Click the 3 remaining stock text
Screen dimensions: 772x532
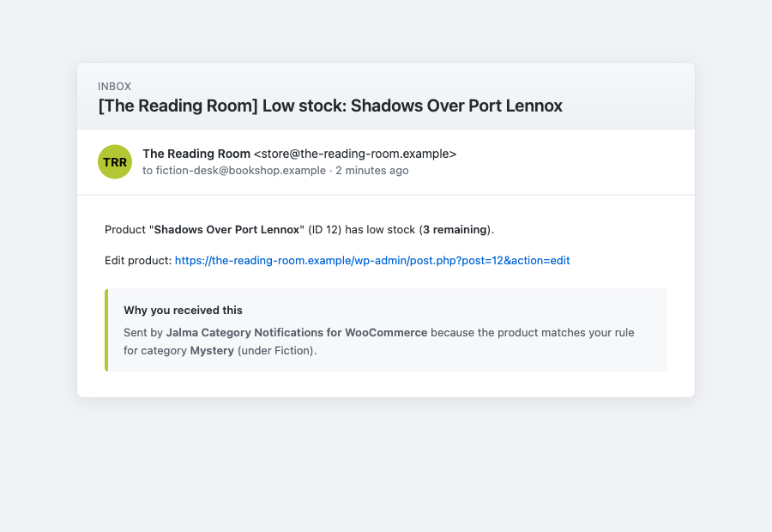coord(455,230)
